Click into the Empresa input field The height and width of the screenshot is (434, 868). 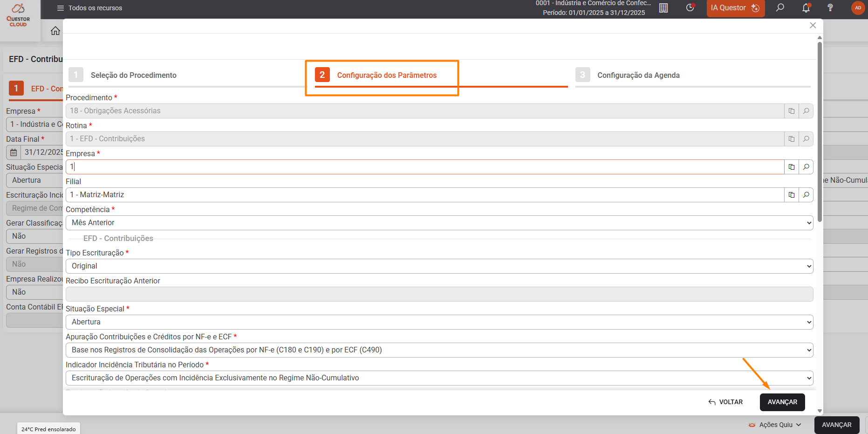click(x=424, y=167)
